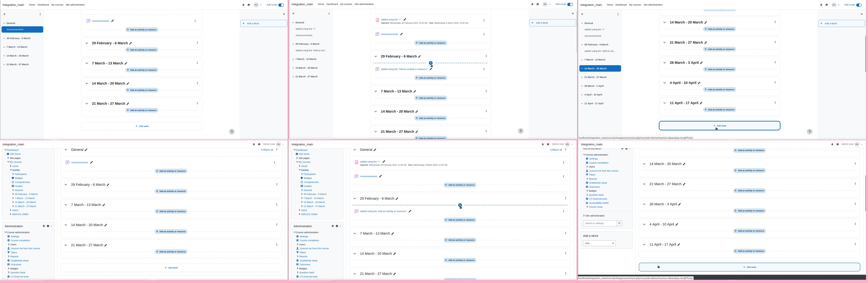Open Administration block gear actions in bottom-left panel
Image resolution: width=868 pixels, height=283 pixels.
coord(49,226)
